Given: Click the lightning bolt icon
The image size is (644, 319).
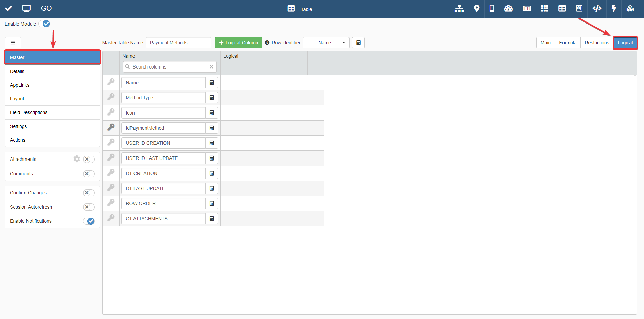Looking at the screenshot, I should coord(614,9).
